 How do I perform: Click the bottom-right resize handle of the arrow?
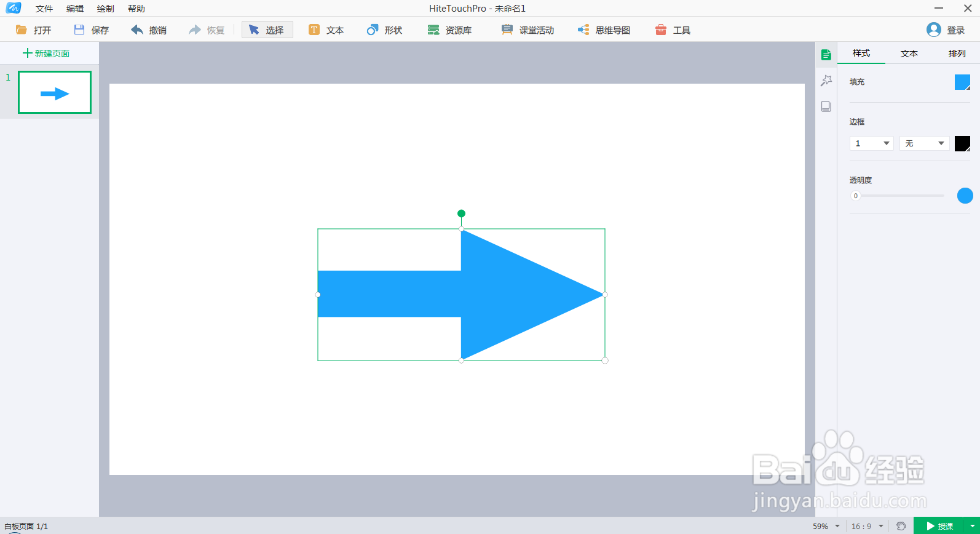coord(605,361)
